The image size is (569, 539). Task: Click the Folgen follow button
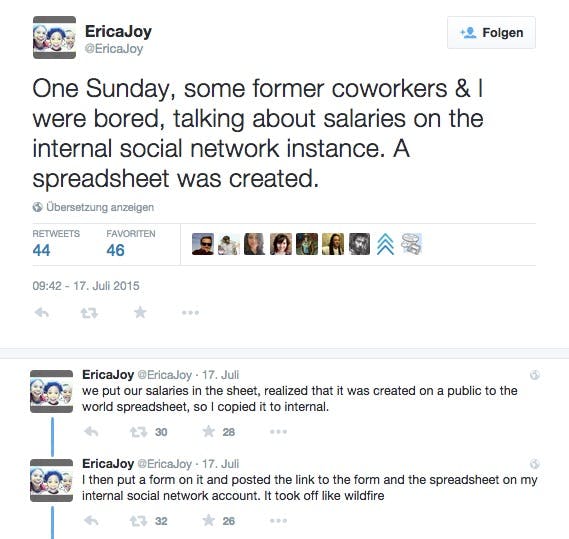pos(491,33)
